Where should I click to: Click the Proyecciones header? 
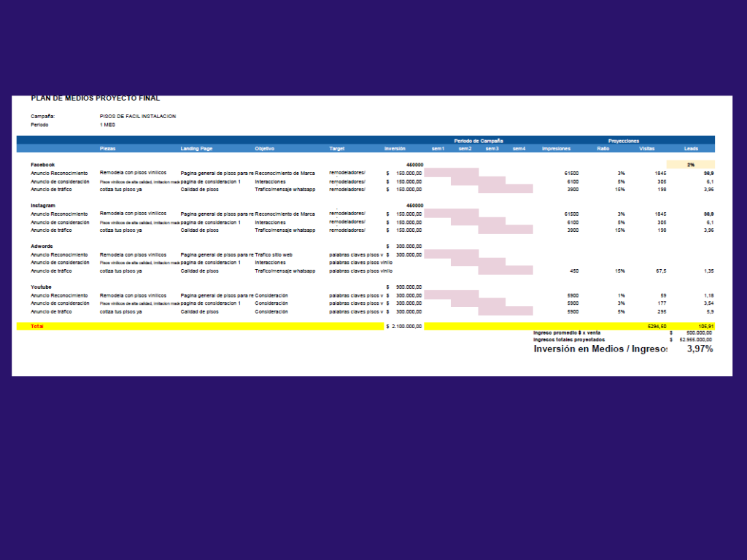tap(624, 141)
